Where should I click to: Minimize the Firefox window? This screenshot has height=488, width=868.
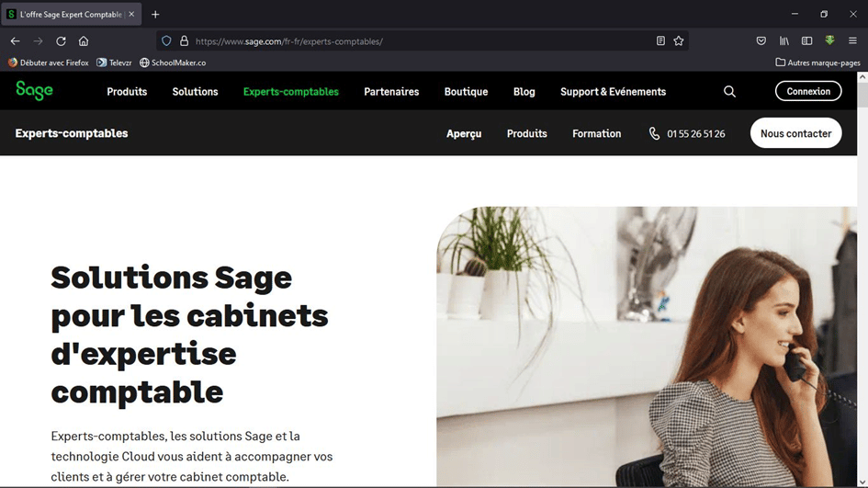pyautogui.click(x=795, y=14)
